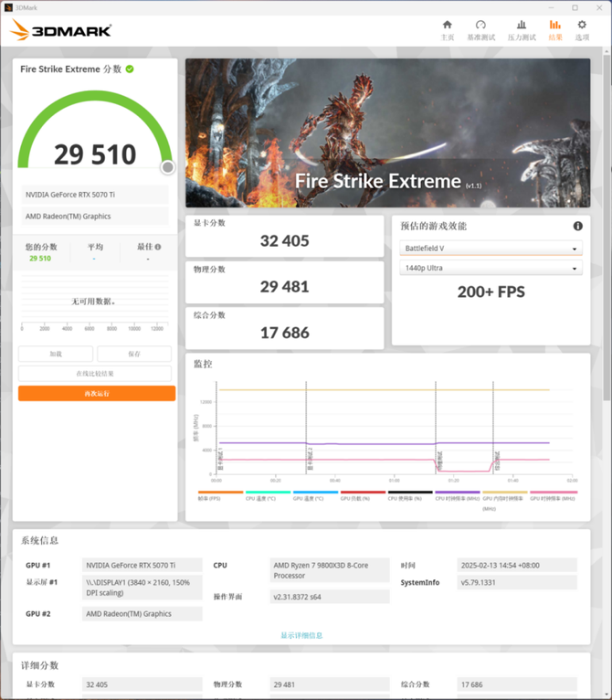Click 29 481 in 详细分数 section

click(330, 684)
